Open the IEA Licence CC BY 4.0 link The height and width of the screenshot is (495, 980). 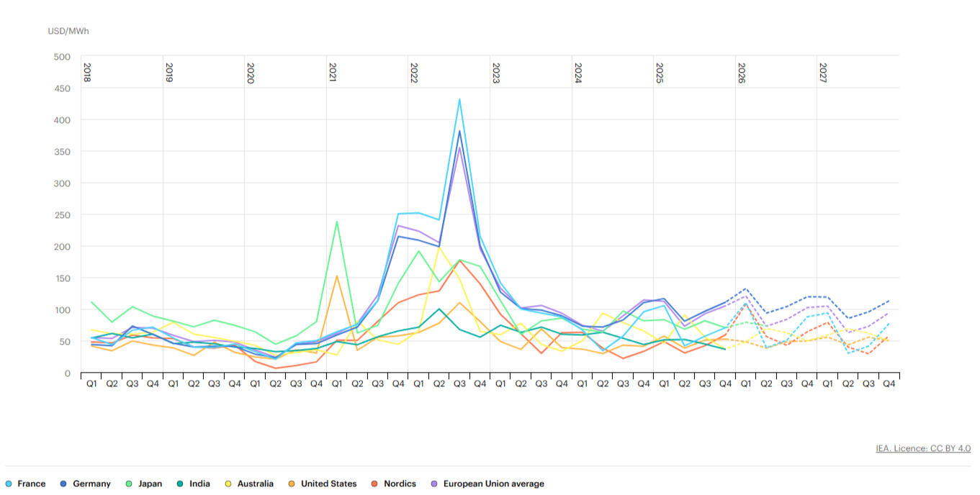point(922,448)
